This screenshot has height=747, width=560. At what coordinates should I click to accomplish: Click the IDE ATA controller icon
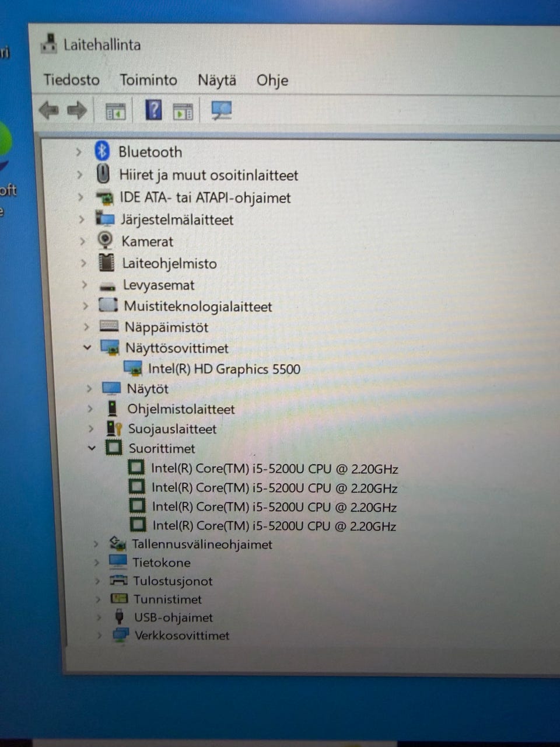(x=104, y=197)
